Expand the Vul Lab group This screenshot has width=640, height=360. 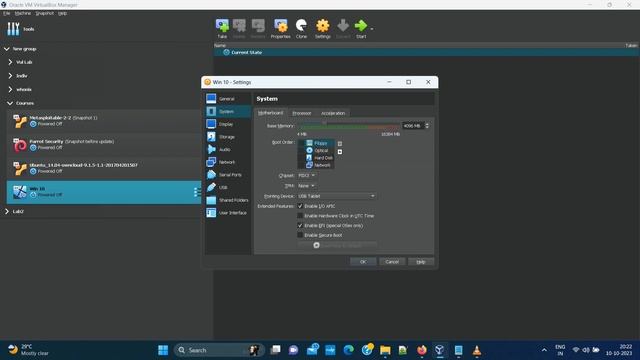tap(10, 62)
